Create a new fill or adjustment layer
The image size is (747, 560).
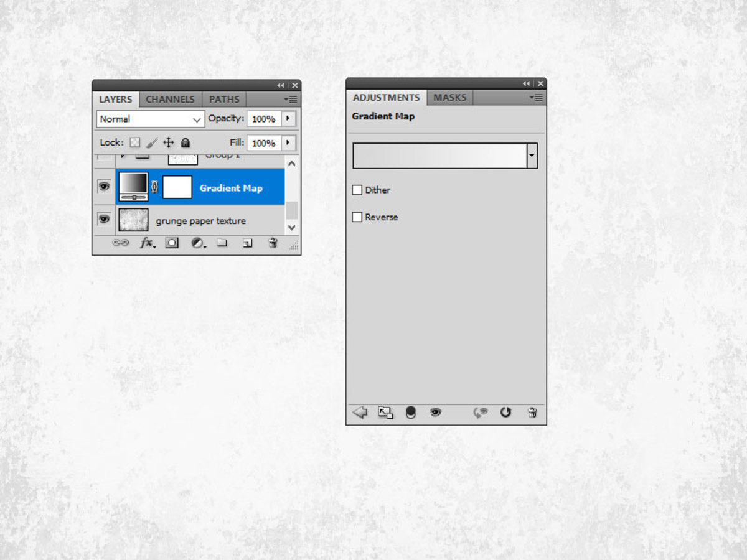[198, 243]
